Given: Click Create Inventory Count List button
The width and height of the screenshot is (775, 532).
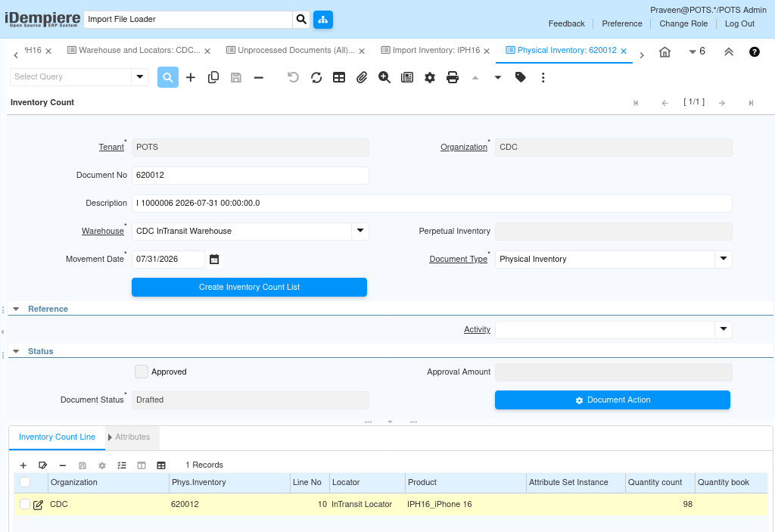Looking at the screenshot, I should click(x=249, y=288).
